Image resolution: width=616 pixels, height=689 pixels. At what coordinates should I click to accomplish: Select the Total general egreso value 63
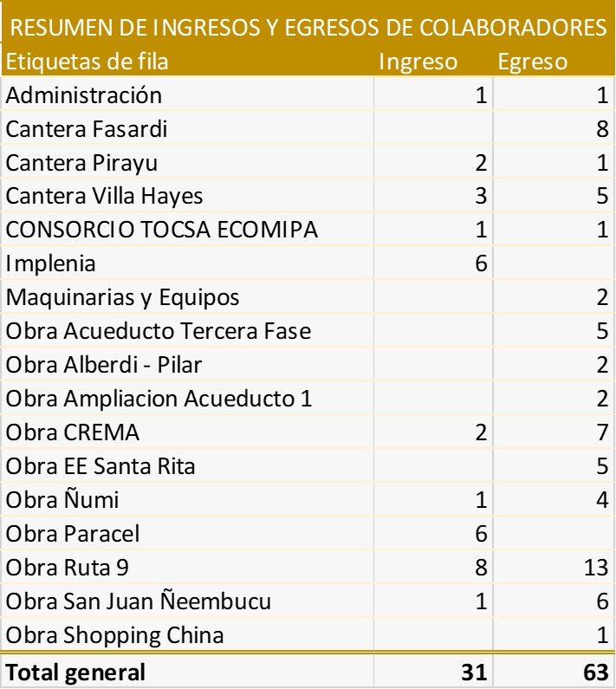(x=596, y=673)
